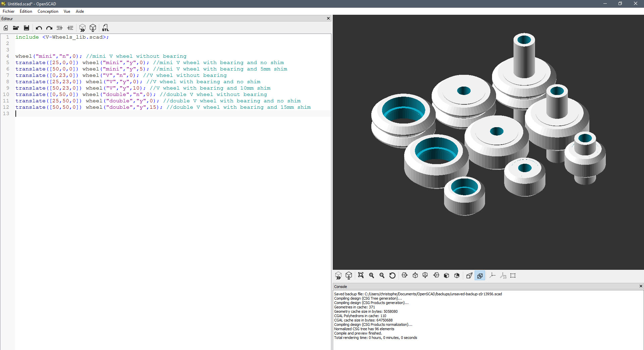Open the Vue menu
The height and width of the screenshot is (350, 644).
(x=66, y=11)
